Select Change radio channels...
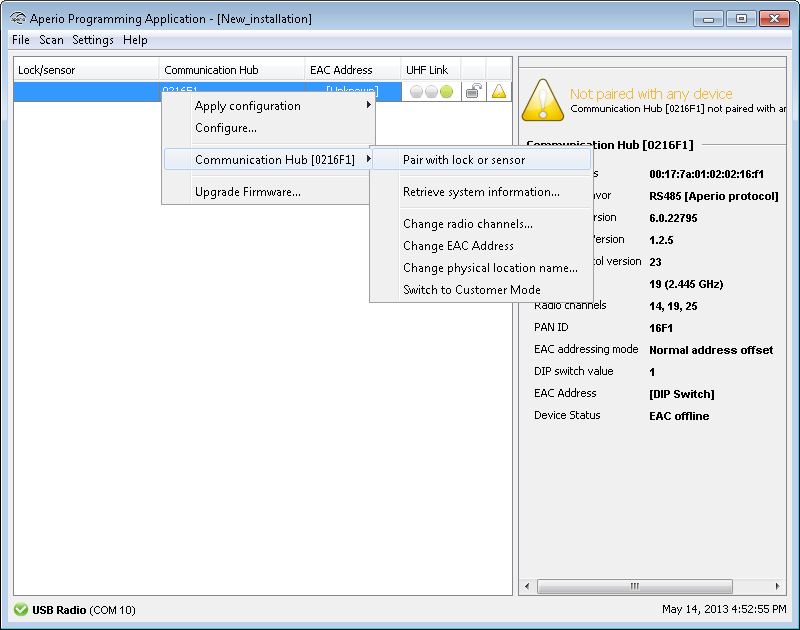 [482, 224]
